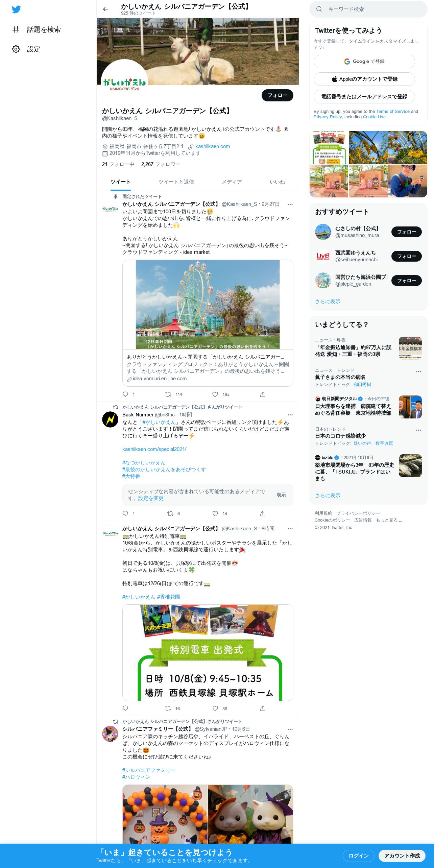This screenshot has width=434, height=868.
Task: Open more menu on Back Number tweet
Action: (290, 415)
